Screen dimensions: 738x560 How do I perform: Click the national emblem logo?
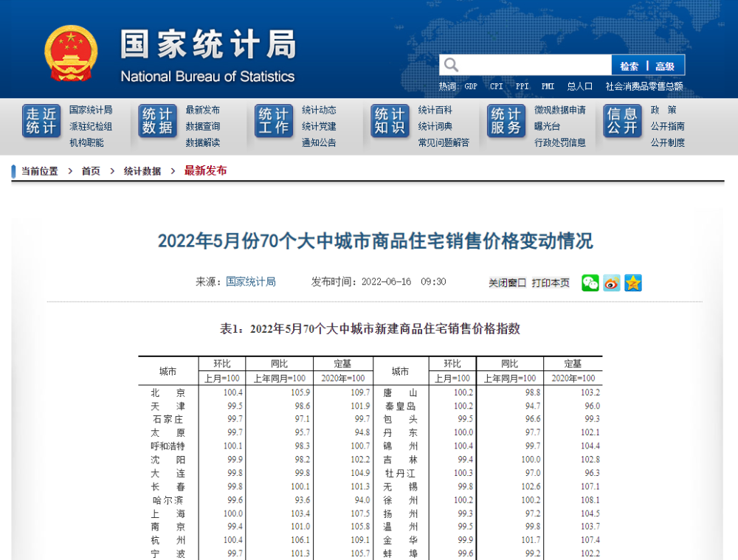click(71, 53)
